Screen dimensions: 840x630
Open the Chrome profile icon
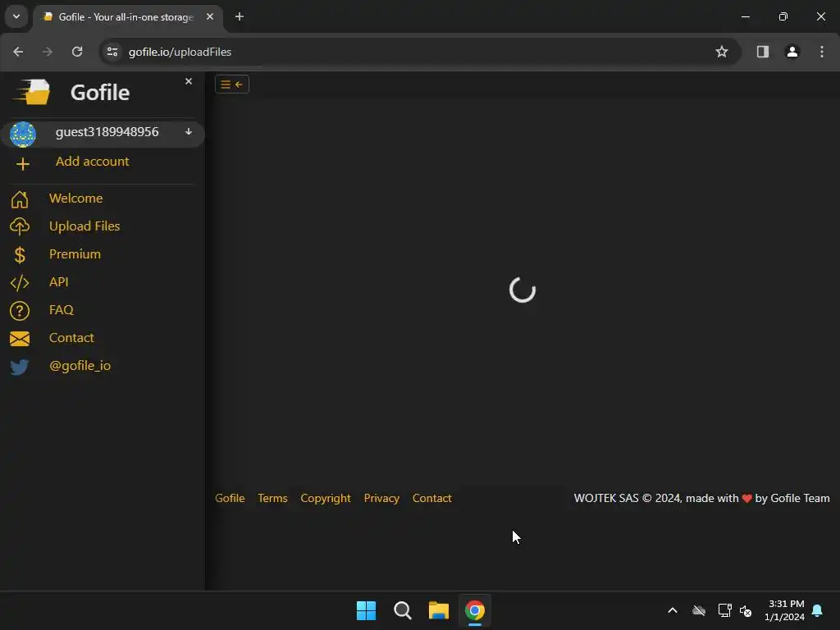[792, 52]
